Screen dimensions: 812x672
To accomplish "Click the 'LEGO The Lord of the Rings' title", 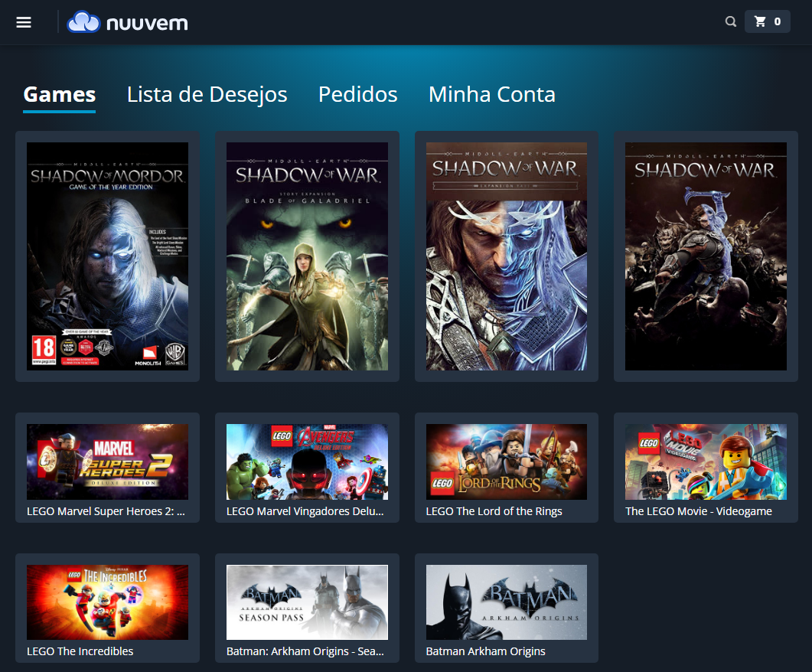I will coord(494,511).
